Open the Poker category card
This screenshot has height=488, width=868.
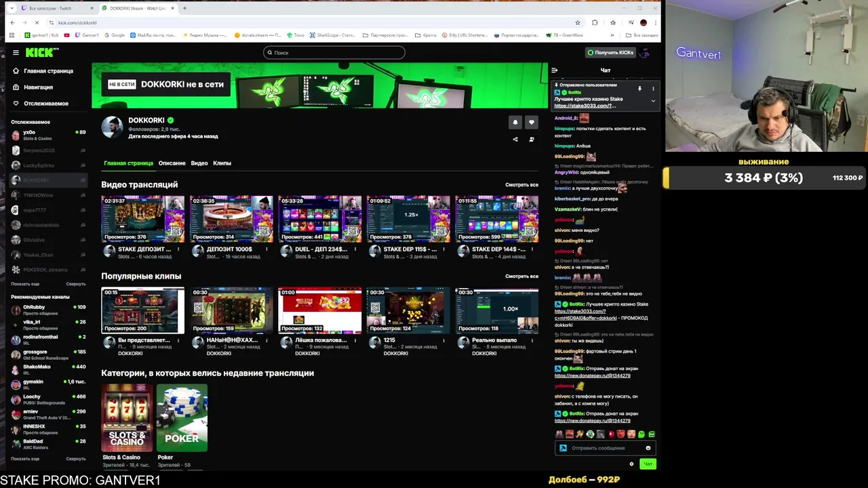182,418
